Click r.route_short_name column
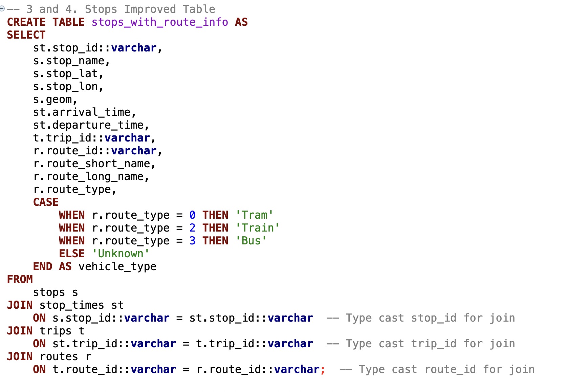 coord(94,164)
